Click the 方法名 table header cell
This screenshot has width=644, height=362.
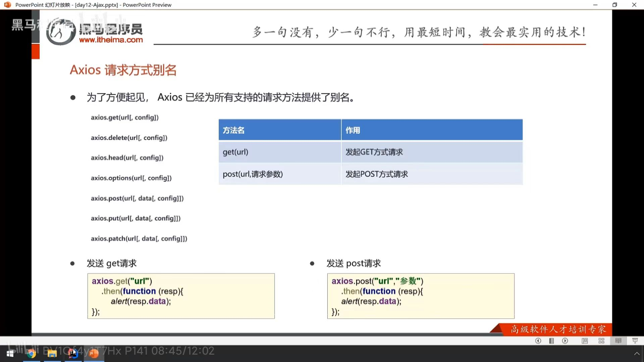280,130
